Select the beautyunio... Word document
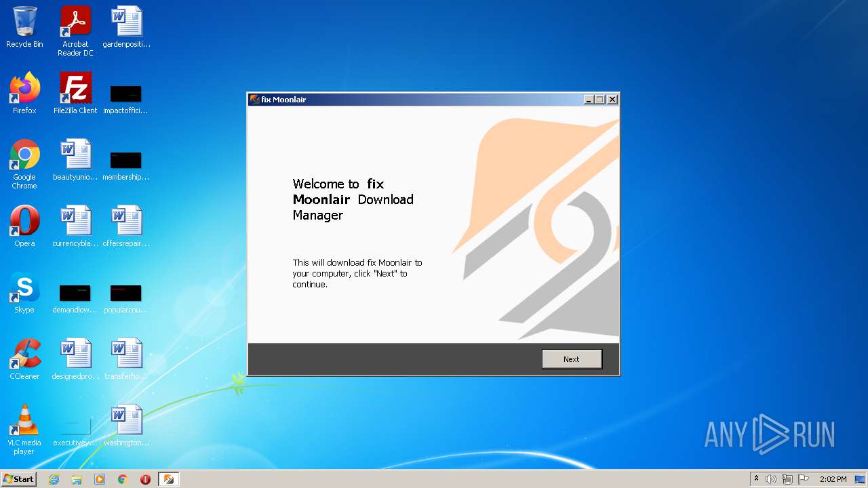Image resolution: width=868 pixels, height=488 pixels. tap(75, 160)
